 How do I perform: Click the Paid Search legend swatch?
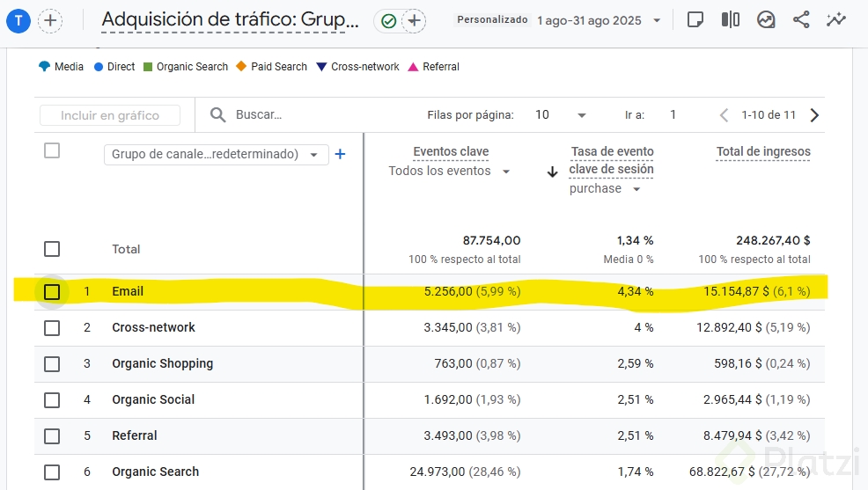241,67
